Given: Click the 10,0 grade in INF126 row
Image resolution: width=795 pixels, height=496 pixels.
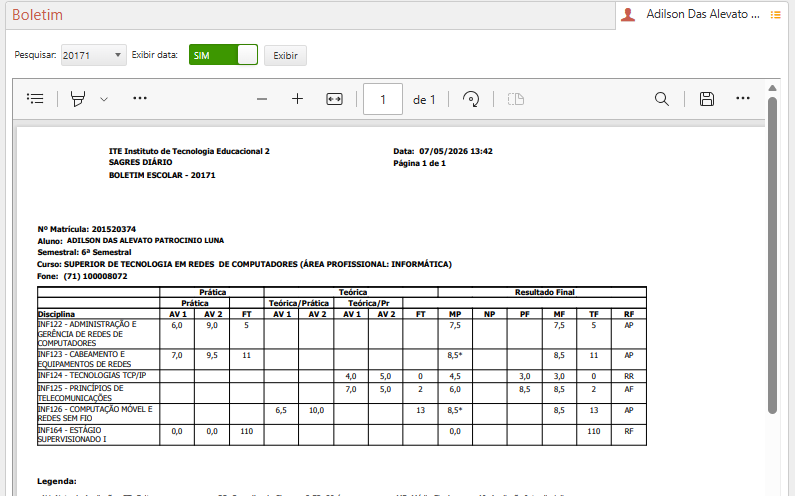Looking at the screenshot, I should tap(316, 410).
